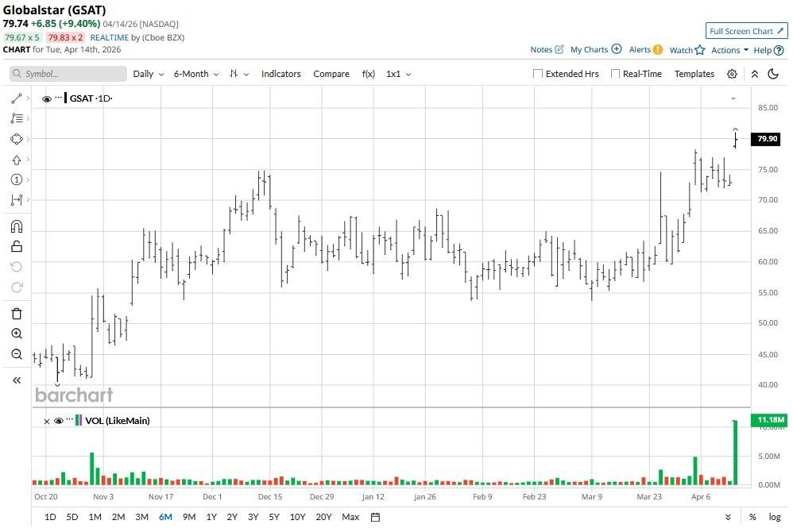Collapse the chart header with double chevron

755,74
